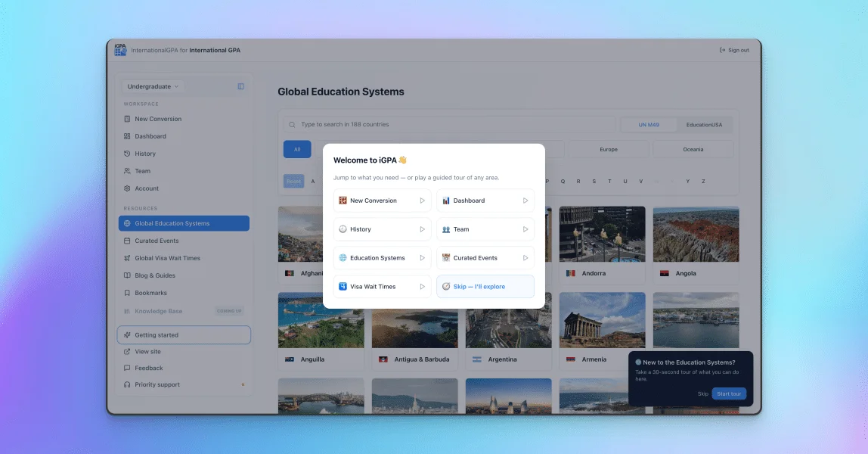Play Dashboard guided tour arrow
868x454 pixels.
525,201
